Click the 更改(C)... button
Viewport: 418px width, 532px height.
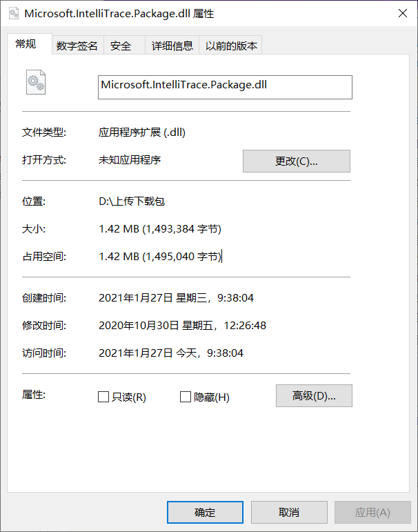coord(297,161)
